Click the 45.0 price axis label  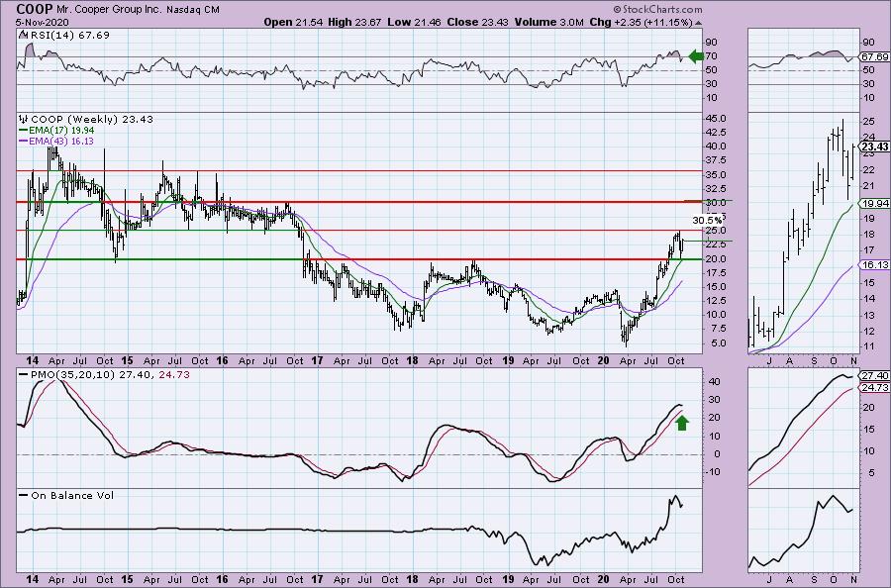pyautogui.click(x=714, y=119)
